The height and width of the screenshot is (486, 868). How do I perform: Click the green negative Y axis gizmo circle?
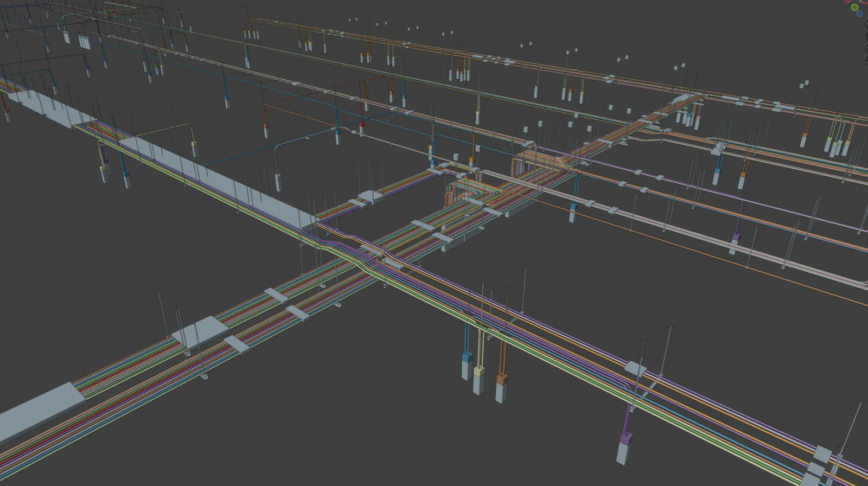pos(855,7)
